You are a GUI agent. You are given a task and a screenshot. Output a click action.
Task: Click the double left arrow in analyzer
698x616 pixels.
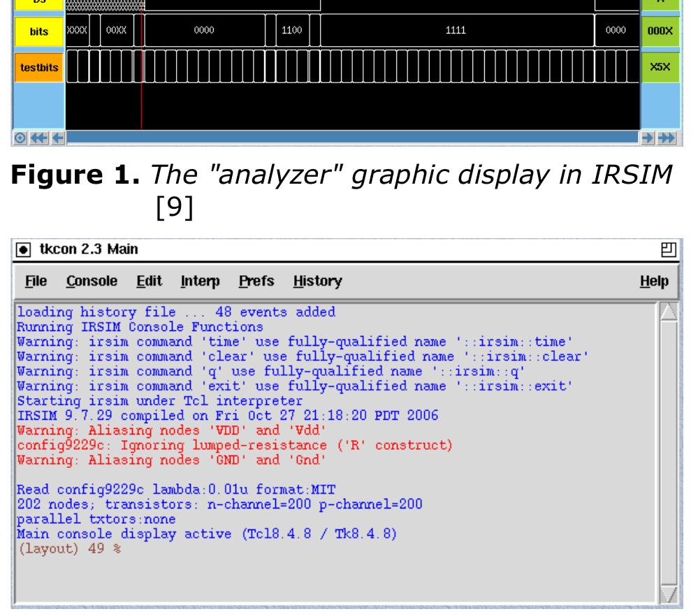39,138
